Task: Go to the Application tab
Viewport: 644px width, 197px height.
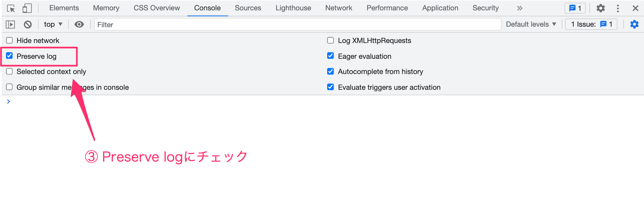Action: (440, 8)
